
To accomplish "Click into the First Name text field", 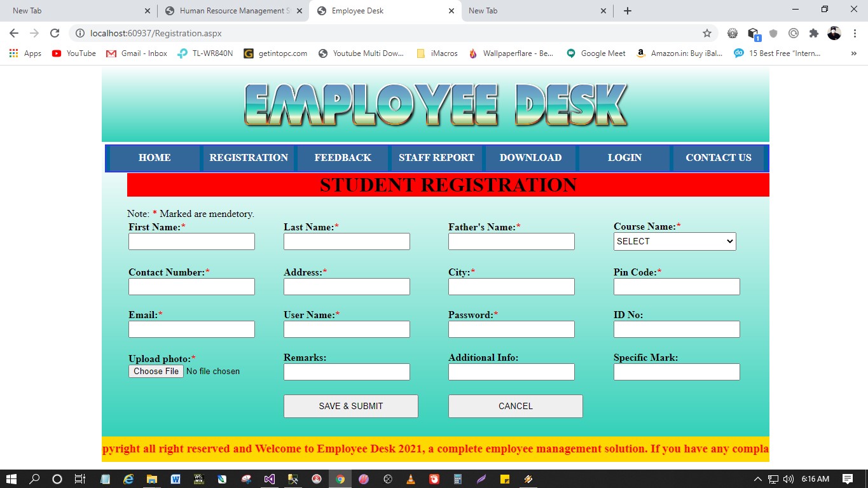I will tap(191, 242).
